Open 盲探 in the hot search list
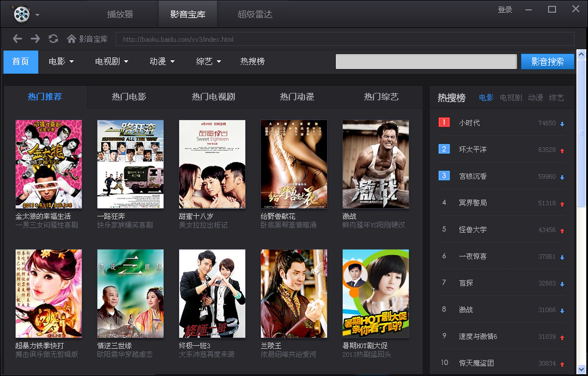 coord(466,283)
